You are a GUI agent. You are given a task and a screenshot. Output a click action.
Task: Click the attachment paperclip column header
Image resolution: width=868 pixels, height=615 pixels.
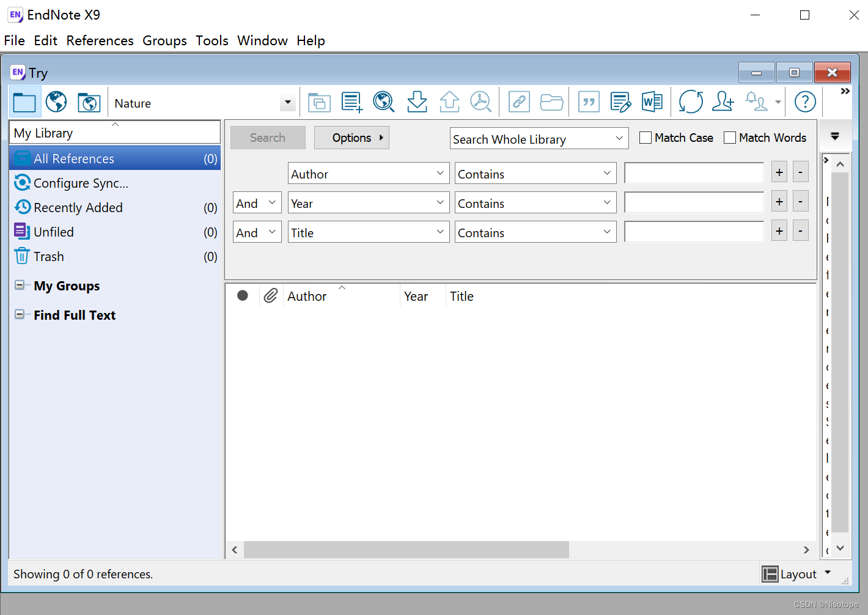[x=271, y=296]
